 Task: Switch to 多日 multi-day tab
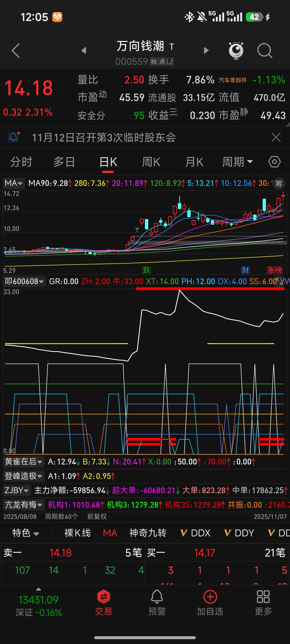64,162
